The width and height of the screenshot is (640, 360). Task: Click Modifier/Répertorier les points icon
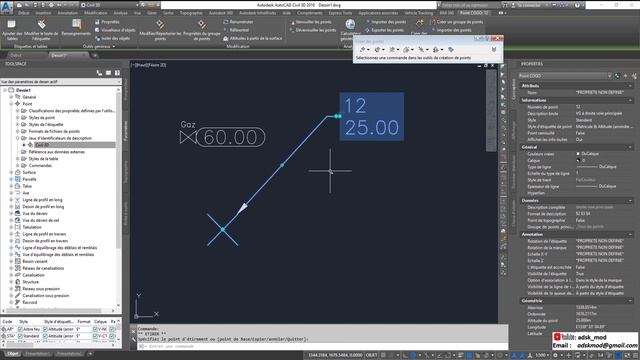160,25
